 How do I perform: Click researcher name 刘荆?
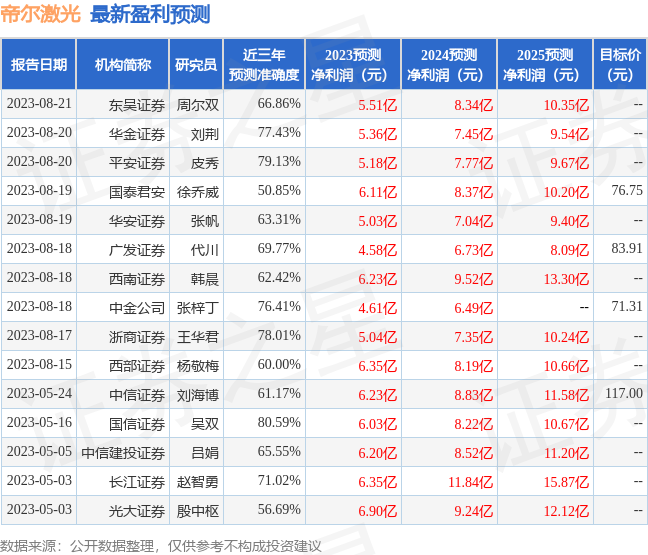point(205,134)
